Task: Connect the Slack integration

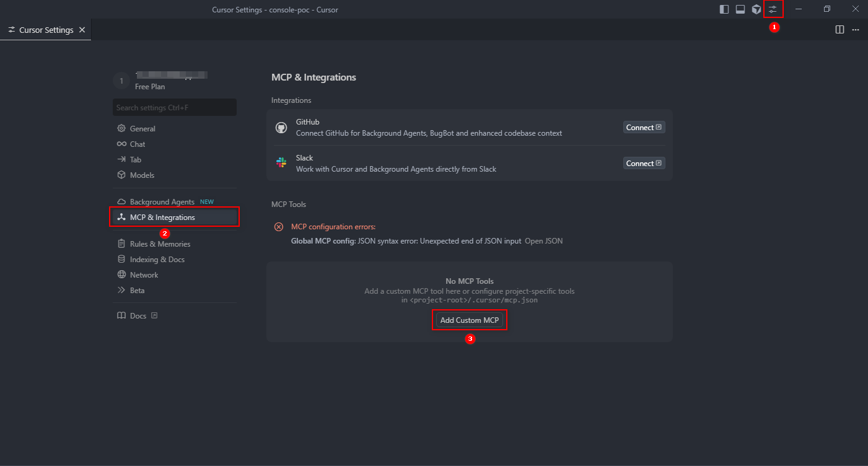Action: (x=644, y=164)
